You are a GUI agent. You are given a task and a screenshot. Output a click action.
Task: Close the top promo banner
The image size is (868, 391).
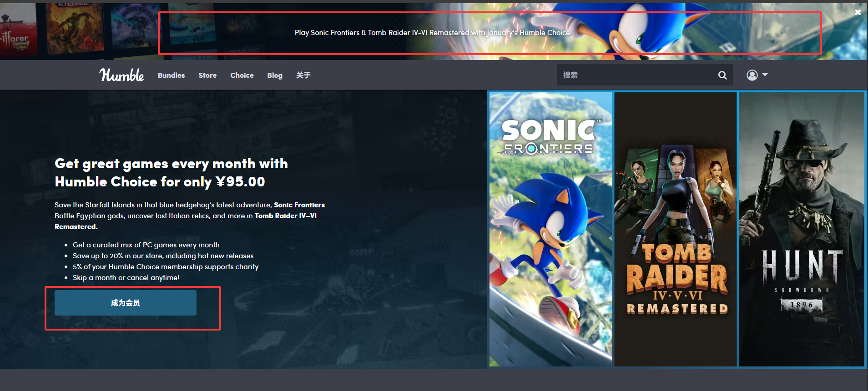[858, 12]
